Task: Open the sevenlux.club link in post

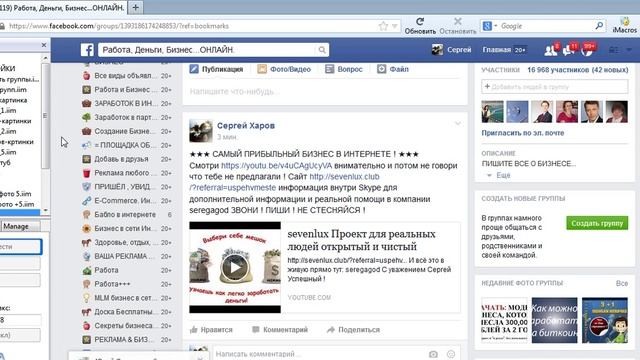Action: [x=344, y=176]
